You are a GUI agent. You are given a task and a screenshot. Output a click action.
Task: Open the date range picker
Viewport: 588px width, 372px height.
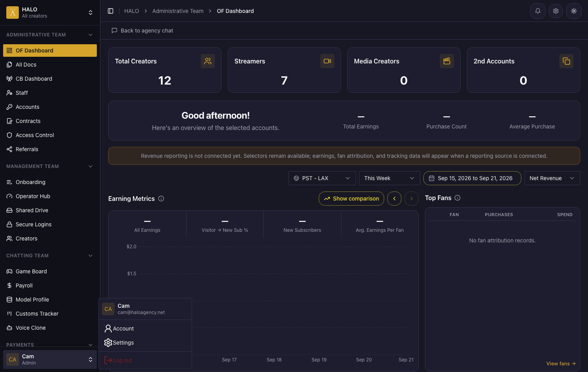(x=472, y=178)
